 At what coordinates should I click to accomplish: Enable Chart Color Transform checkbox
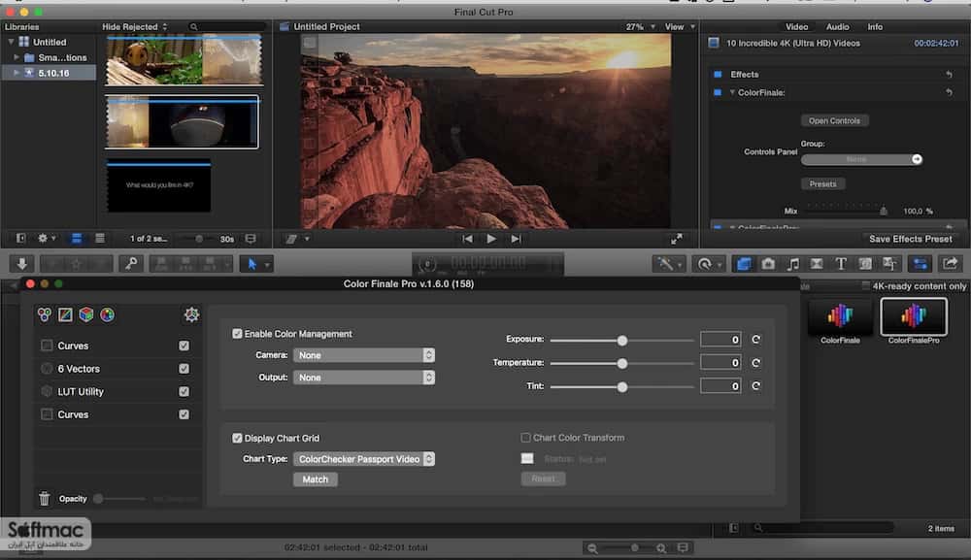pos(525,438)
